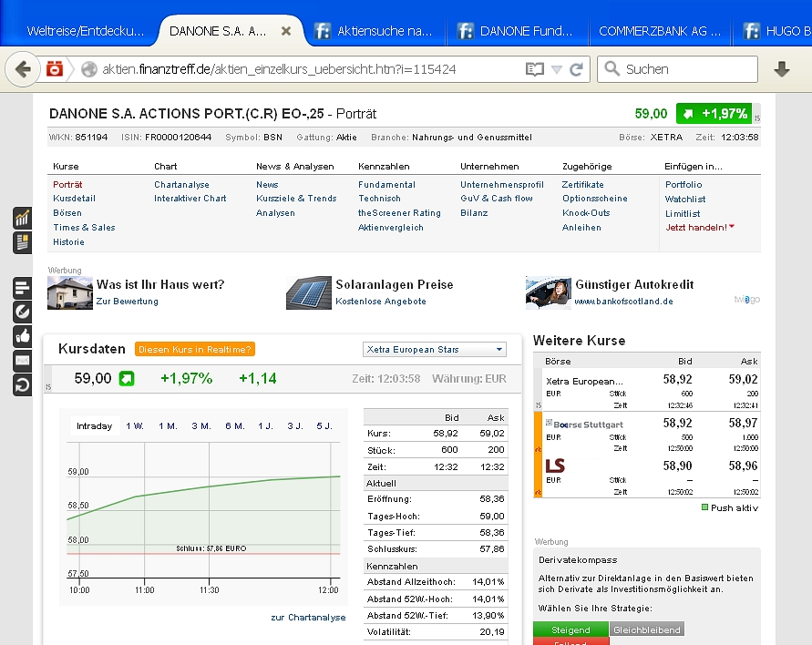Screen dimensions: 812x645
Task: Reload the page with the refresh arrow
Action: point(576,69)
